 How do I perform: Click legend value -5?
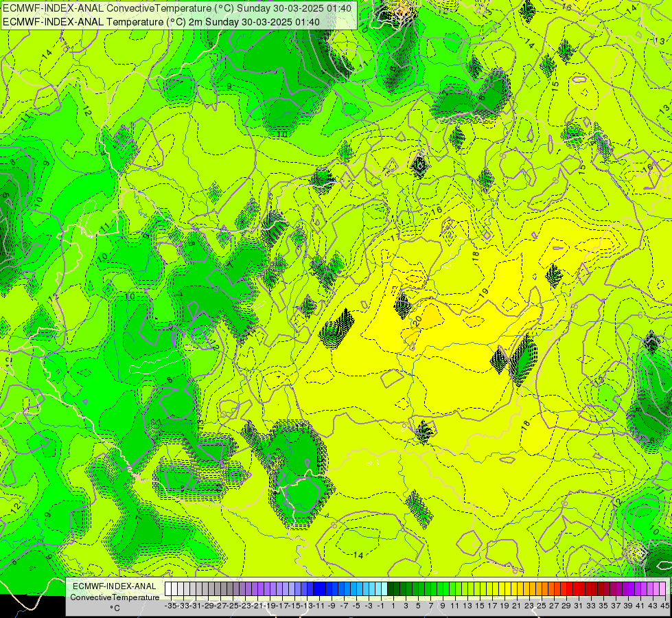356,606
